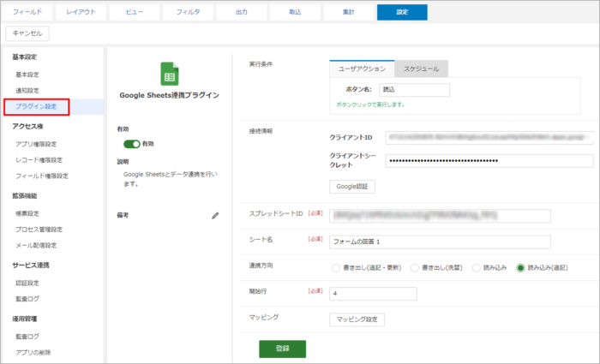Edit 備考 with the pencil icon

tap(215, 216)
